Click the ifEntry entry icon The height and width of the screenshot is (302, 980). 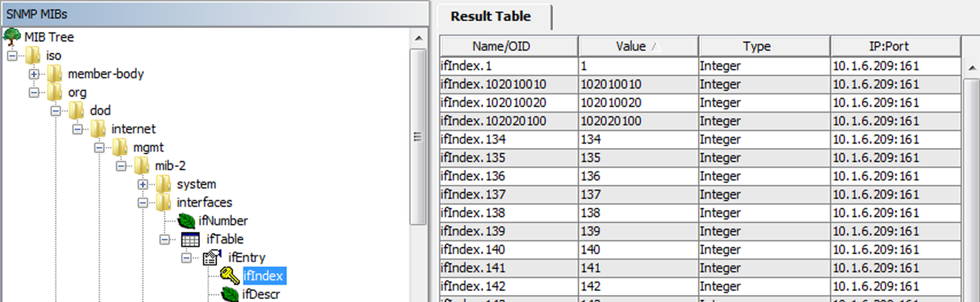click(x=212, y=257)
